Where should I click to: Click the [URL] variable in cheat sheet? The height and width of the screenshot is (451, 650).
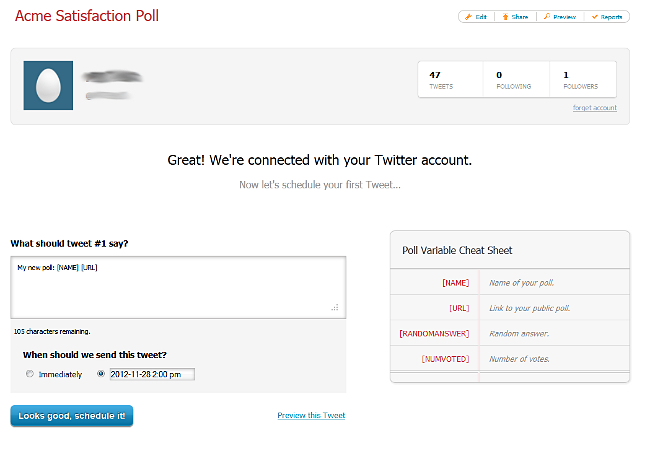coord(459,308)
